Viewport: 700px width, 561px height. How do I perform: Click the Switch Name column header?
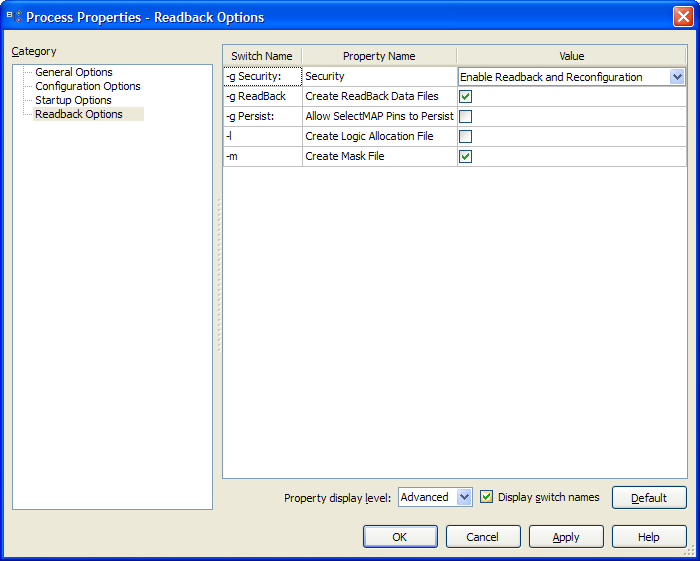[262, 56]
